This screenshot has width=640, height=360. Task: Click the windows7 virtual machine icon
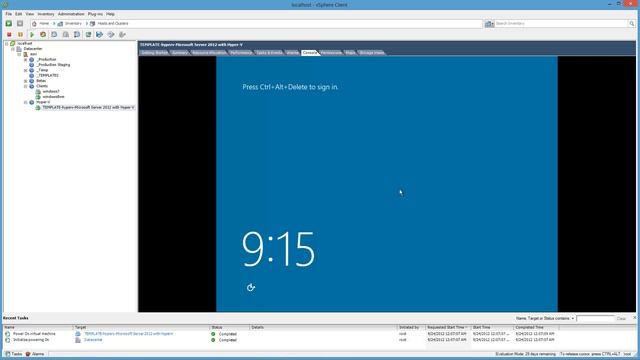(x=38, y=91)
